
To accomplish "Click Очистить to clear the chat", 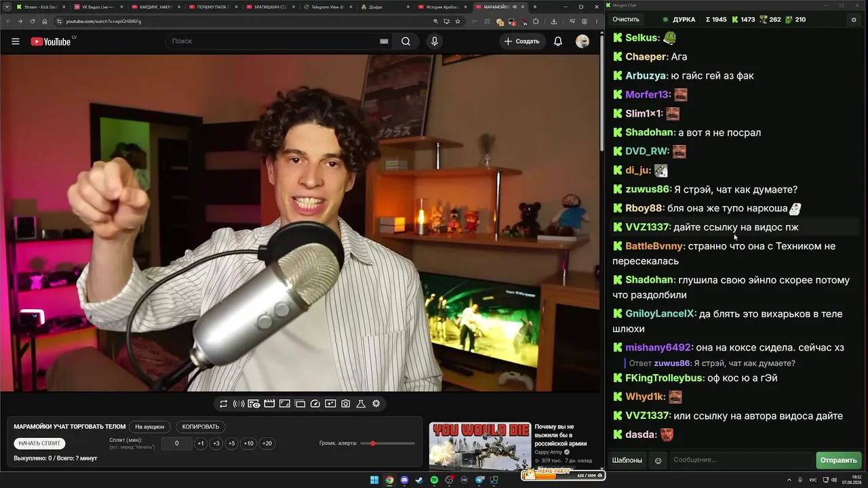I will point(625,20).
